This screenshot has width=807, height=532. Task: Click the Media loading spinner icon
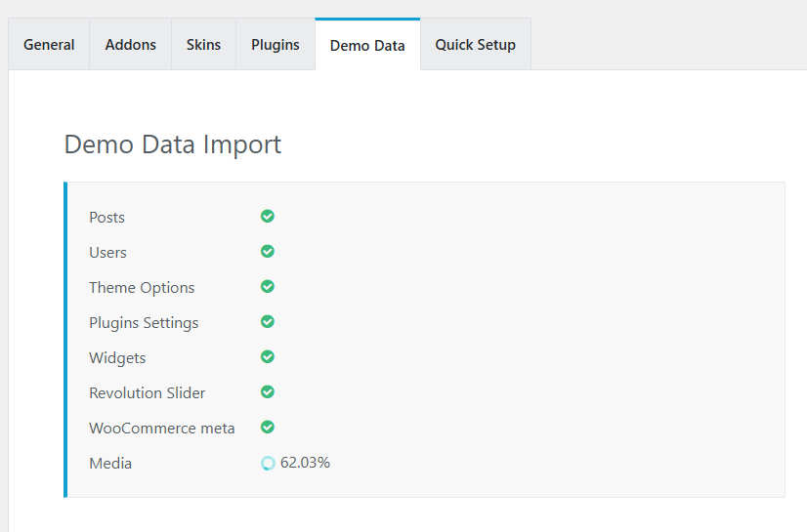[x=268, y=463]
